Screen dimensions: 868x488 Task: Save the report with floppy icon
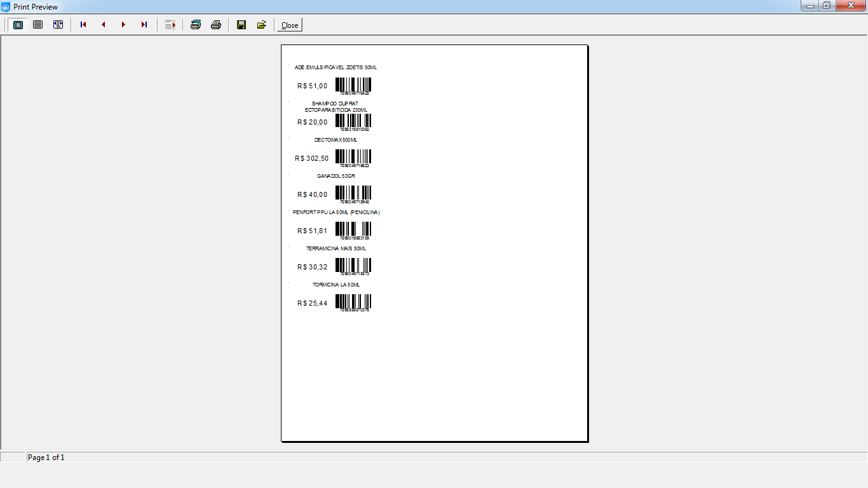click(241, 25)
